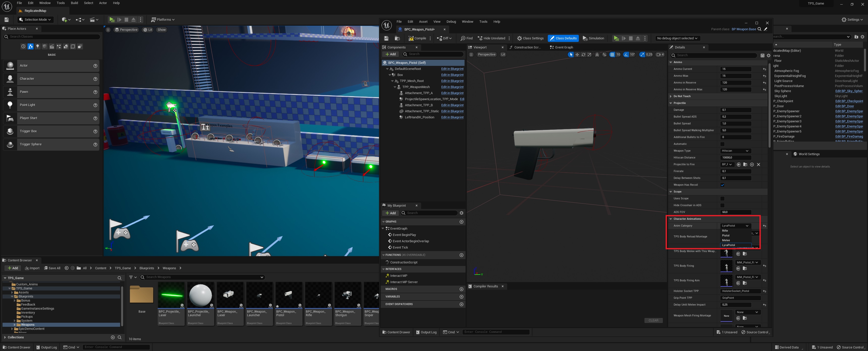
Task: Uncheck Weapon Has Recoil checkbox
Action: 722,185
